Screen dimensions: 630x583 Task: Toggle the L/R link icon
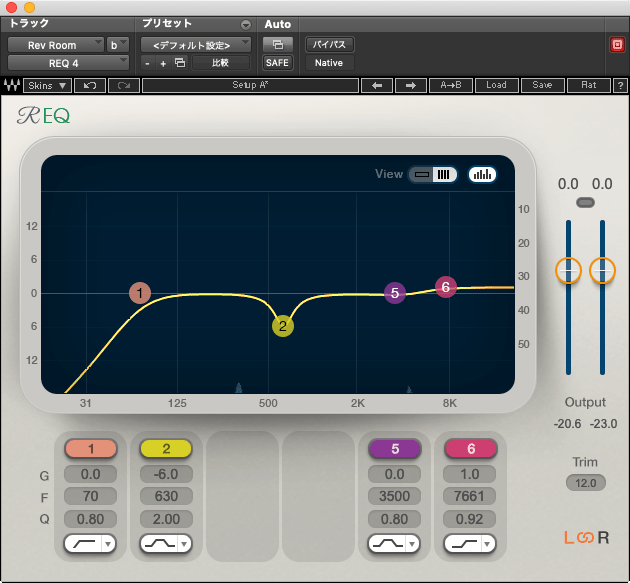(585, 537)
